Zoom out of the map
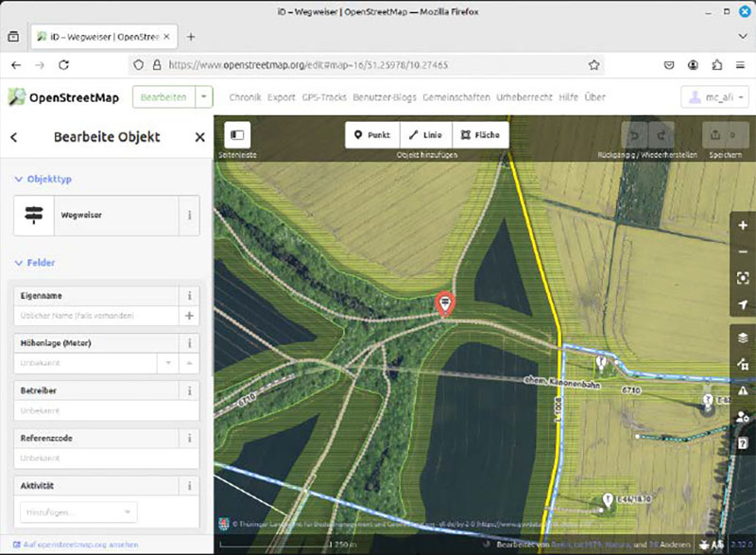Image resolution: width=756 pixels, height=555 pixels. click(x=743, y=251)
